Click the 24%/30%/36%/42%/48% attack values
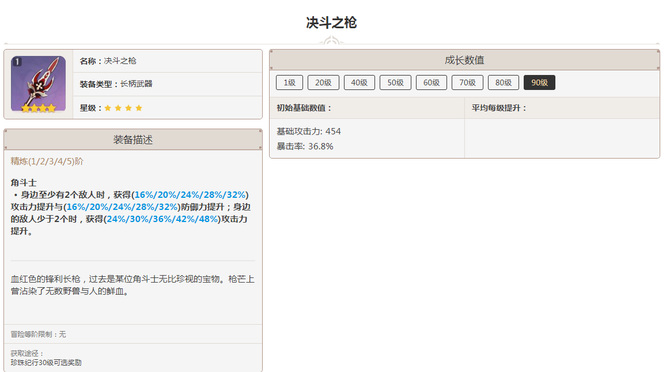666x372 pixels. pyautogui.click(x=162, y=219)
